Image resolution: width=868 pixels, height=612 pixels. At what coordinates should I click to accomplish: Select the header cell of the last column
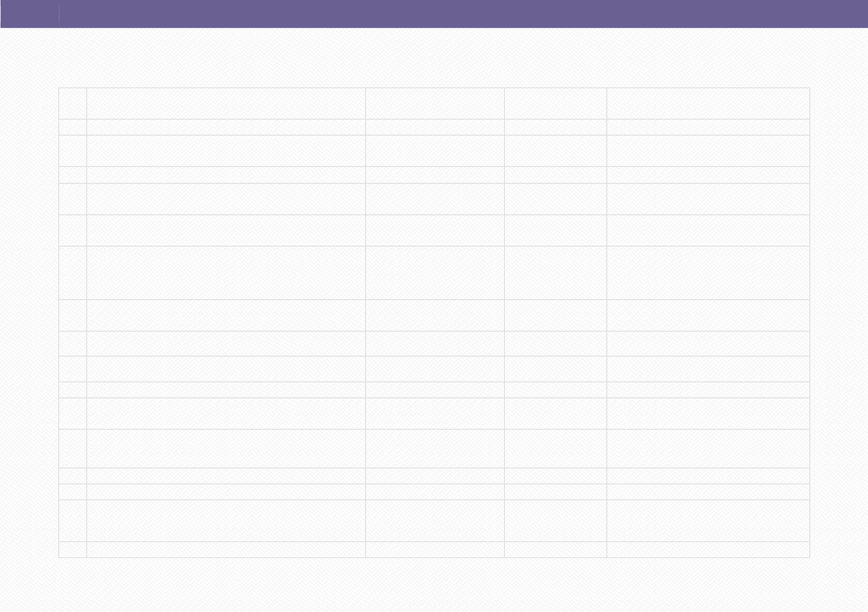click(x=708, y=103)
